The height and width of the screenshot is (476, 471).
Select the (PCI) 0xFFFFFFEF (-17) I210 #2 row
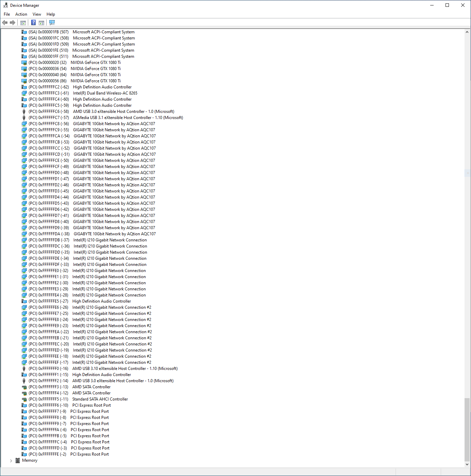pyautogui.click(x=90, y=362)
